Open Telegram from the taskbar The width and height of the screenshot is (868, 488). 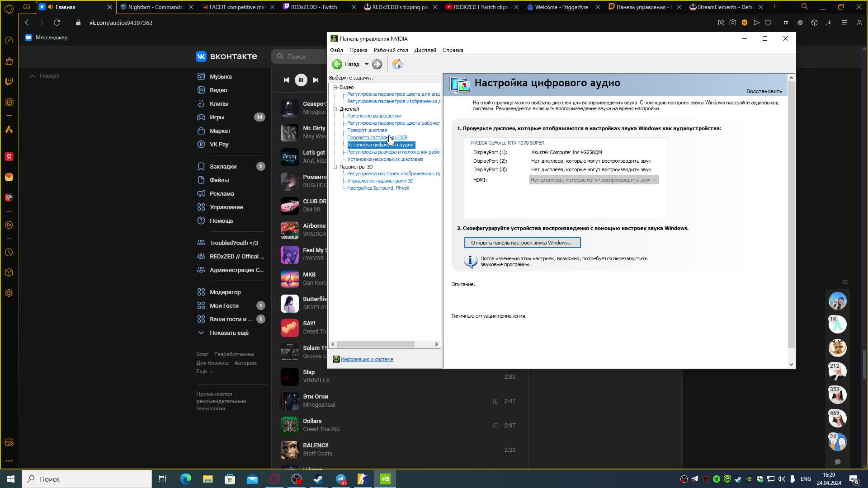pyautogui.click(x=340, y=479)
